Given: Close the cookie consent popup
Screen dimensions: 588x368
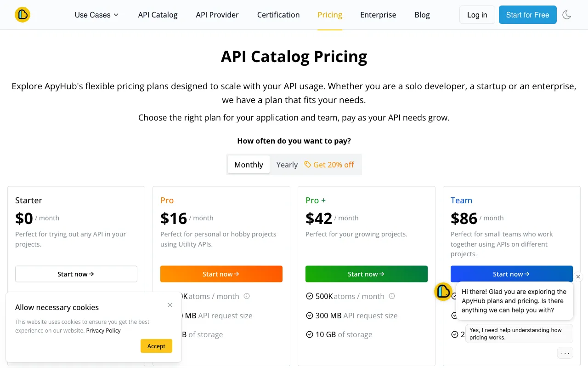Looking at the screenshot, I should pyautogui.click(x=170, y=305).
